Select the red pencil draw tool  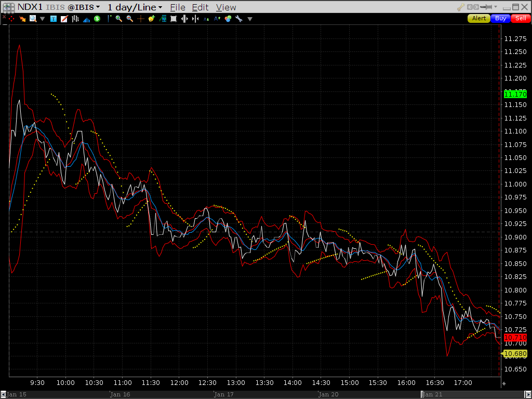(x=64, y=19)
